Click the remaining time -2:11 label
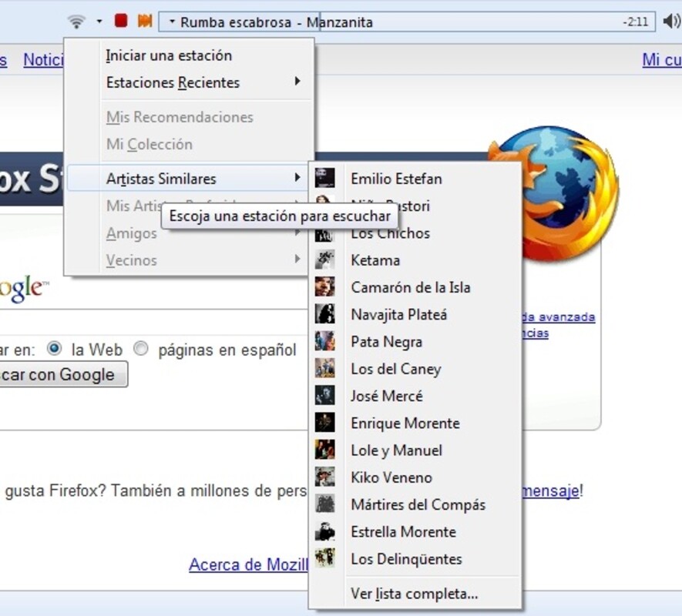The height and width of the screenshot is (616, 682). tap(636, 22)
